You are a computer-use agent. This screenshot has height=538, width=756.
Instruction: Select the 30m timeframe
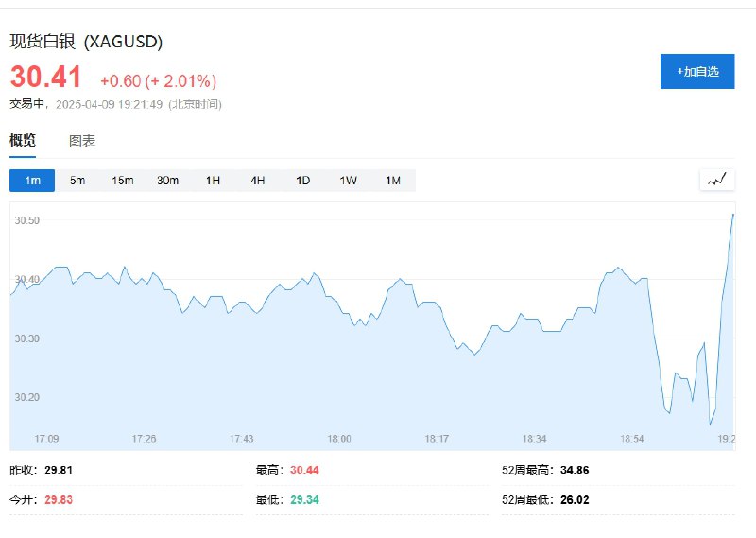[168, 181]
